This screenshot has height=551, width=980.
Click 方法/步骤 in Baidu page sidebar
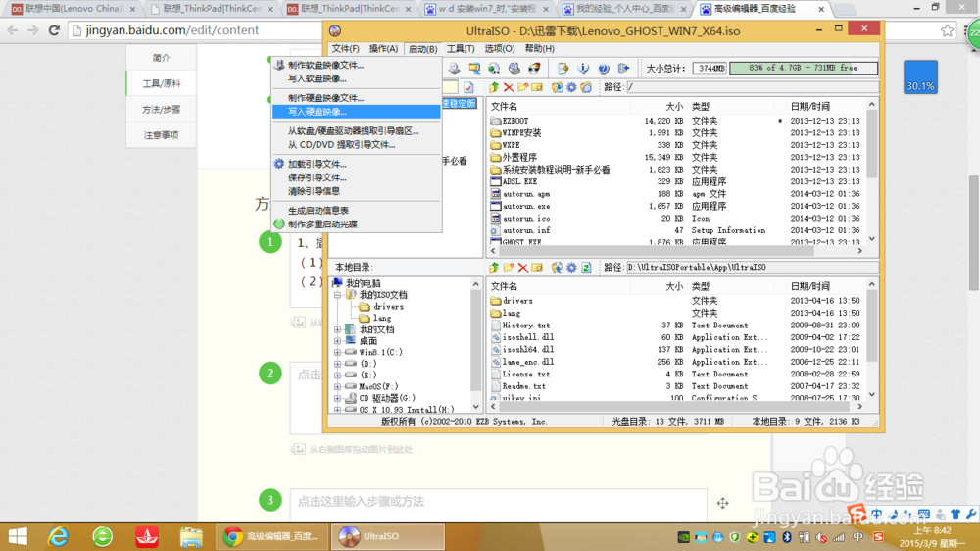pos(162,110)
